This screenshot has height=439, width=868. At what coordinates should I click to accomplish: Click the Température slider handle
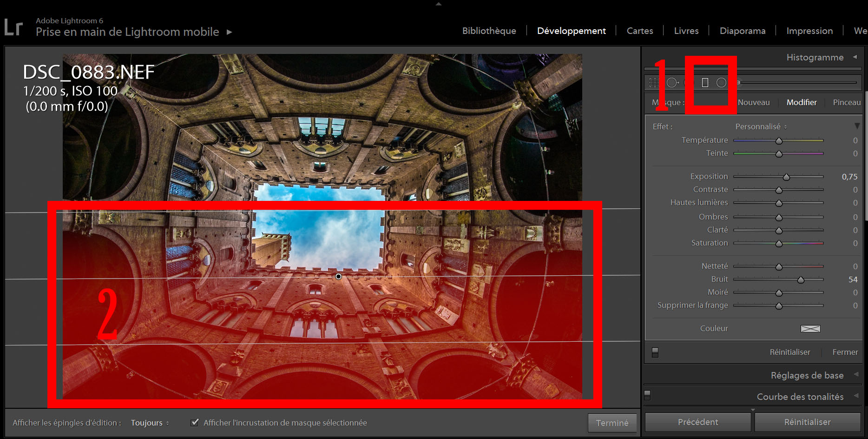point(779,141)
